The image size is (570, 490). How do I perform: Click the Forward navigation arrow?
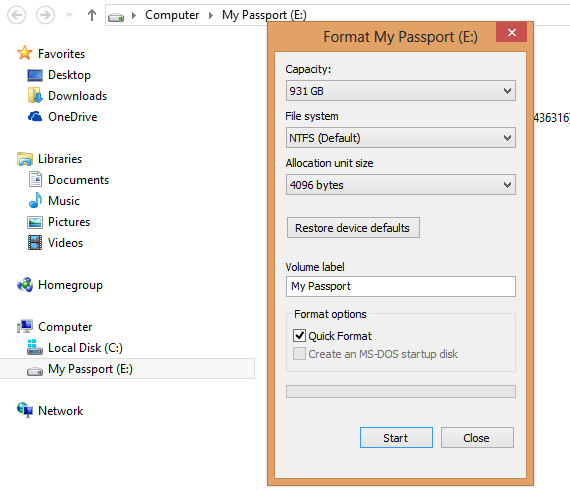pos(45,15)
